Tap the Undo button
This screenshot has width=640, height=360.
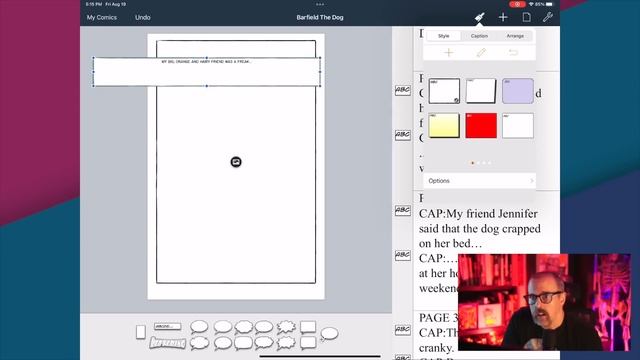[x=142, y=18]
